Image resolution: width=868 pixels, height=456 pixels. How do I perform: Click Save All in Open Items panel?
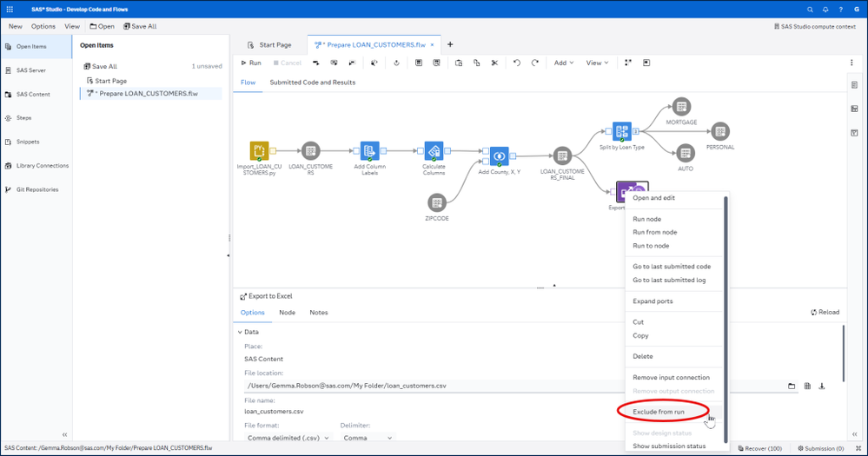point(100,66)
